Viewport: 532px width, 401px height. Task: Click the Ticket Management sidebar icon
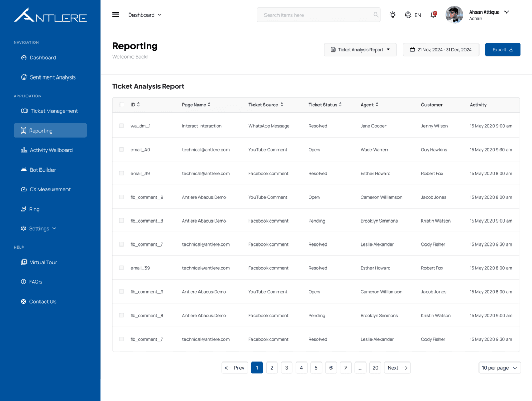[24, 111]
